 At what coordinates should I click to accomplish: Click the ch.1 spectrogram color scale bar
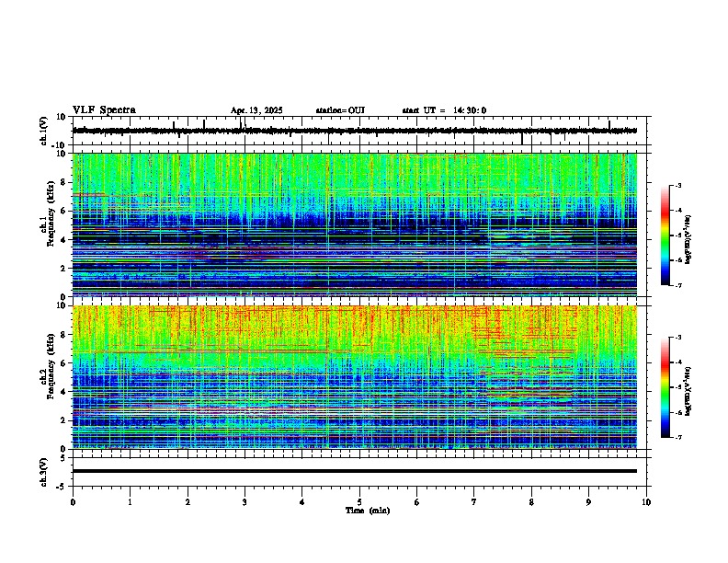665,236
